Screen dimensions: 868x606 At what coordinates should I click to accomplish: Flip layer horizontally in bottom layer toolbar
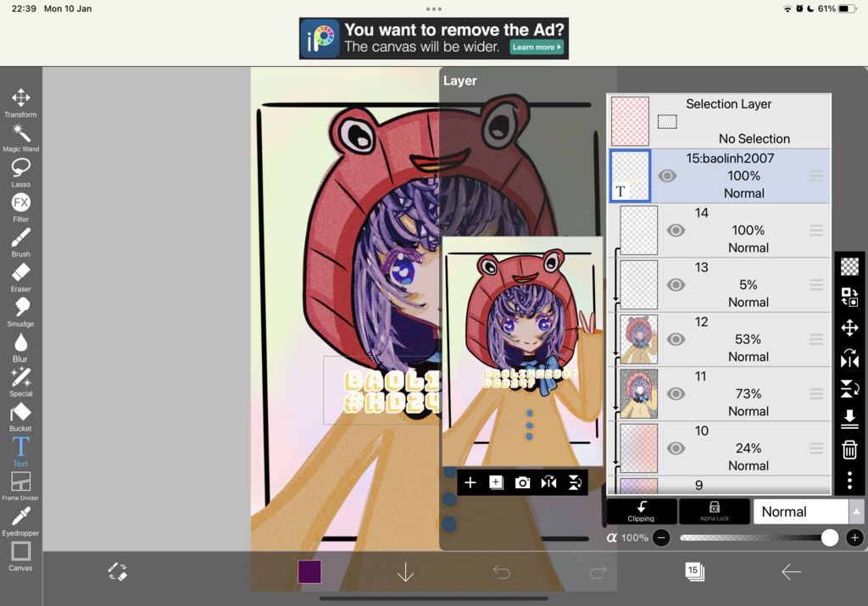(x=548, y=482)
